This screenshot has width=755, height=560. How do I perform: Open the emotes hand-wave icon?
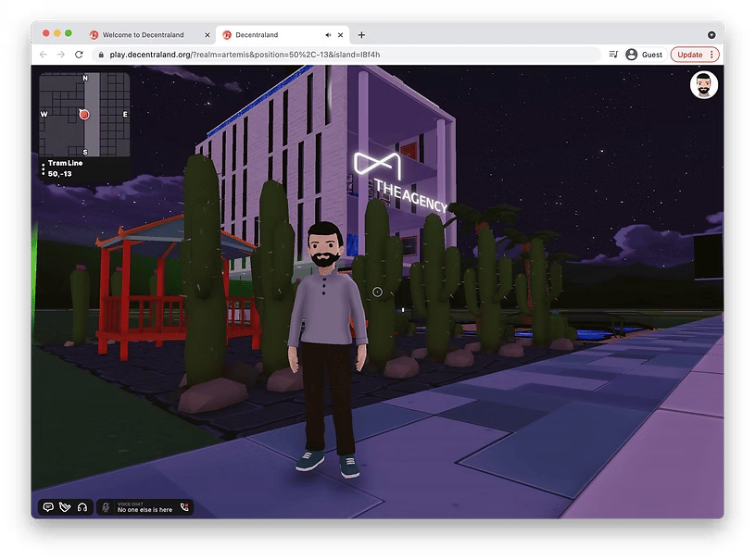(65, 507)
